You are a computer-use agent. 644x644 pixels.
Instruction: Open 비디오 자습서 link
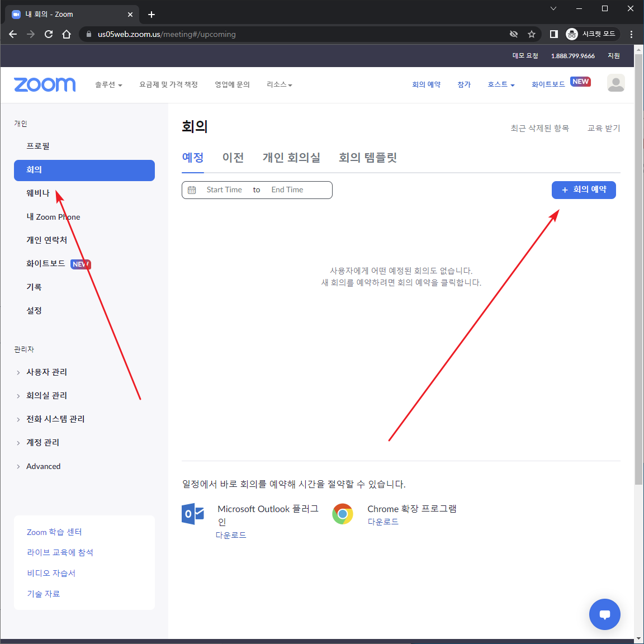tap(51, 574)
